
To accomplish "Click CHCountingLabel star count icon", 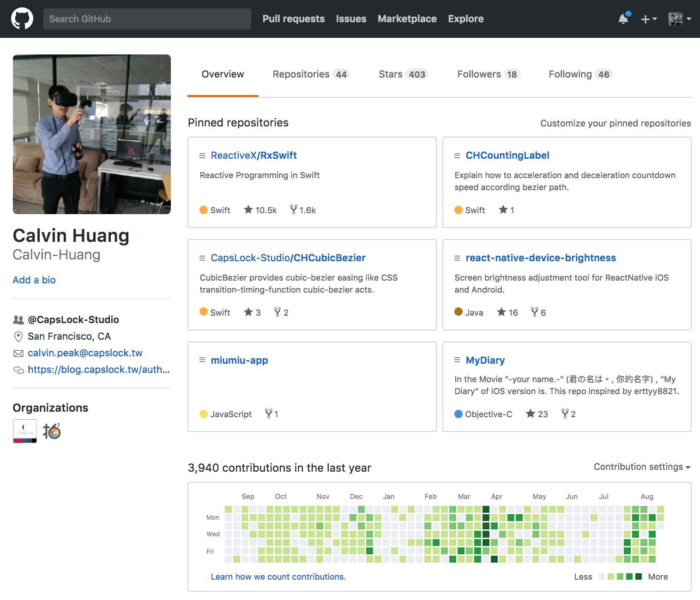I will [x=503, y=210].
